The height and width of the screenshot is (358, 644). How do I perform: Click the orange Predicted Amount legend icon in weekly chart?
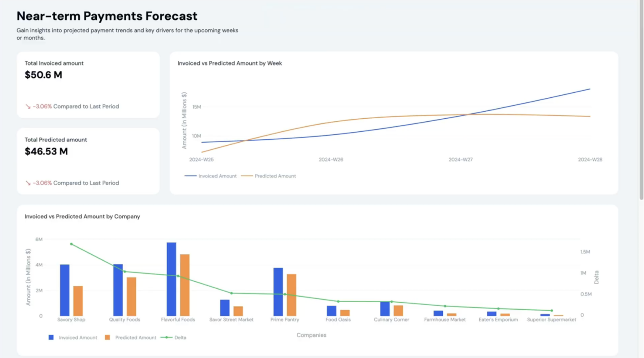(247, 176)
